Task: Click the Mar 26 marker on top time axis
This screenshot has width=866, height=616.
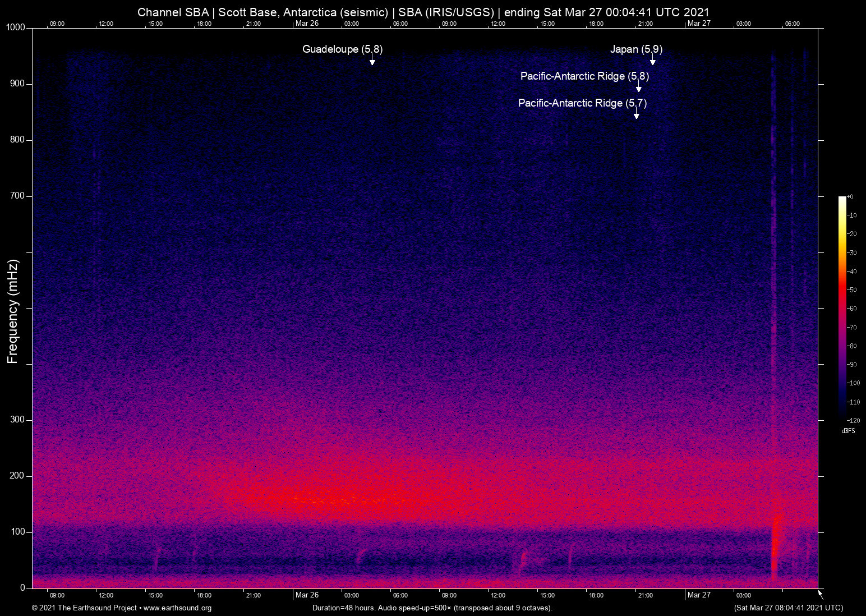Action: (x=307, y=23)
